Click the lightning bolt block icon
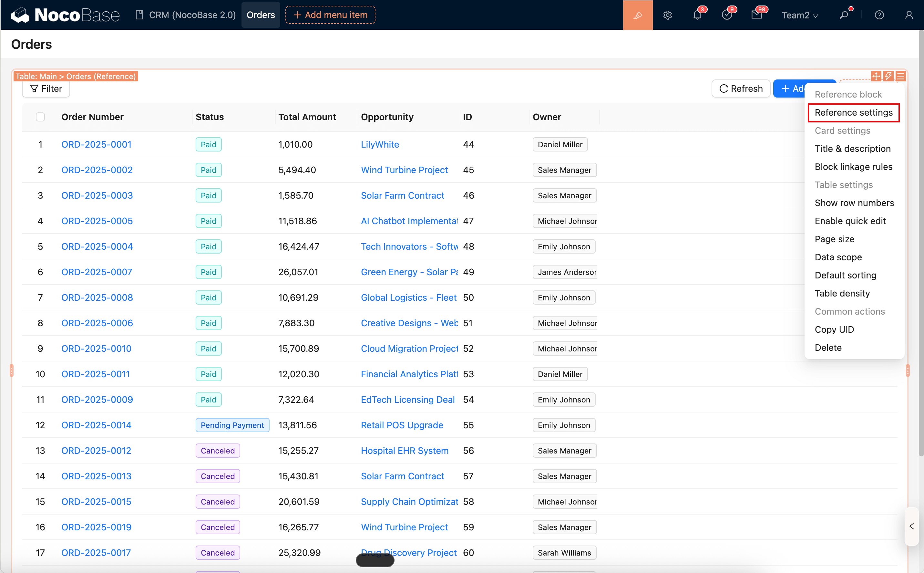924x573 pixels. (888, 76)
